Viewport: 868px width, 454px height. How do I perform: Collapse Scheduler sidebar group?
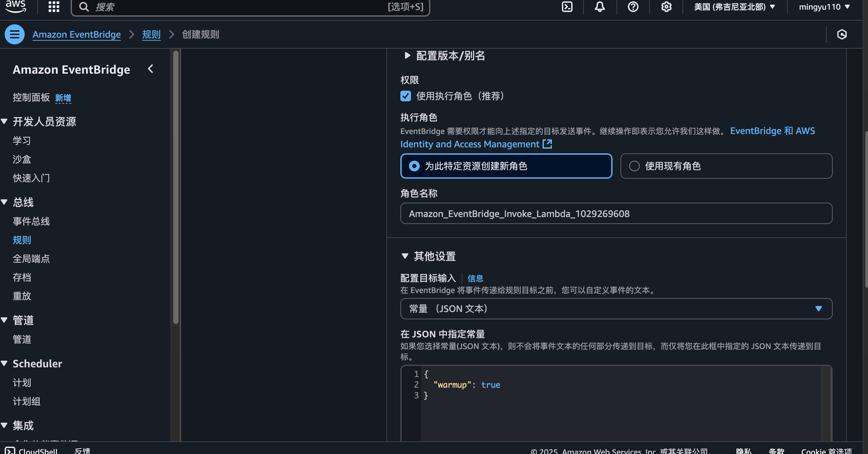4,364
